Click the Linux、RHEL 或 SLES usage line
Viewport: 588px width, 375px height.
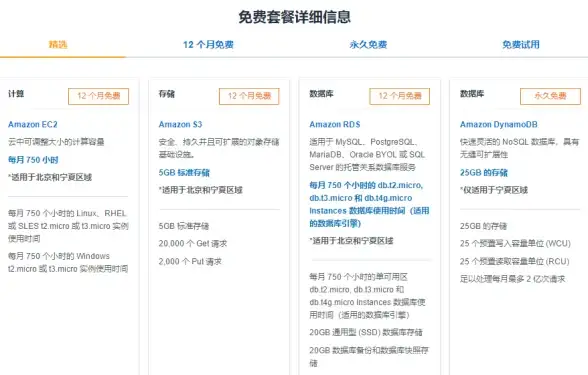68,226
